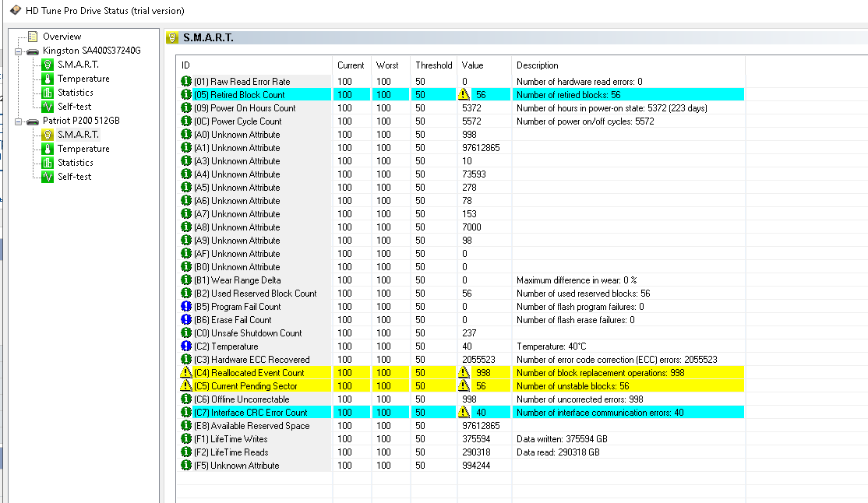The image size is (868, 503).
Task: Click 'Data written: 375594 GB' description
Action: tap(562, 439)
